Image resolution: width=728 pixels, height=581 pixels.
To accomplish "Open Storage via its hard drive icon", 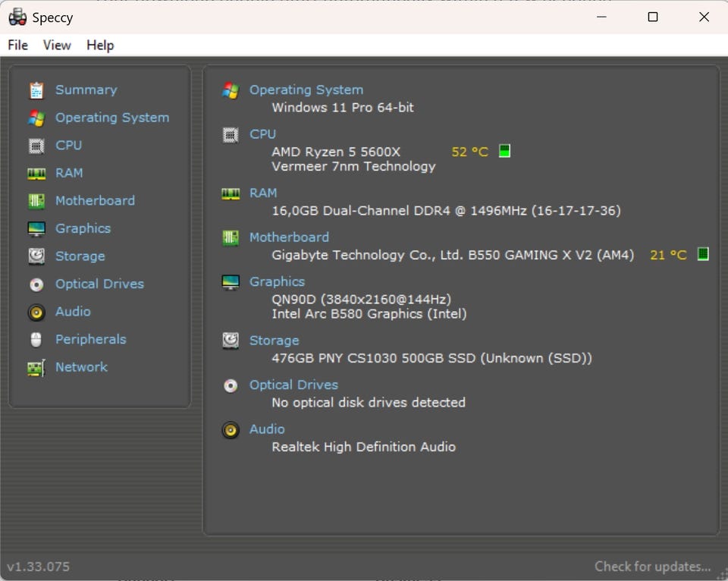I will pyautogui.click(x=36, y=256).
